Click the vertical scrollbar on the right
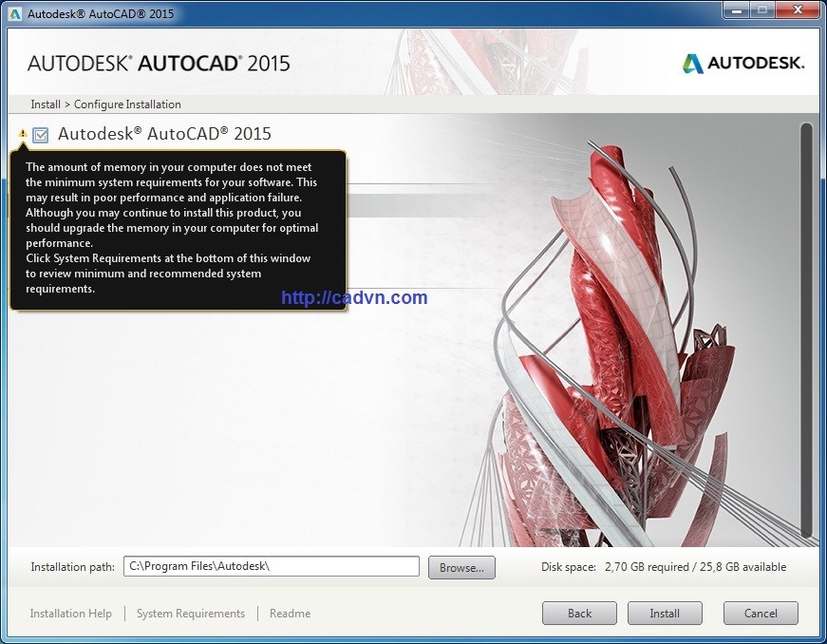Image resolution: width=827 pixels, height=644 pixels. tap(806, 330)
